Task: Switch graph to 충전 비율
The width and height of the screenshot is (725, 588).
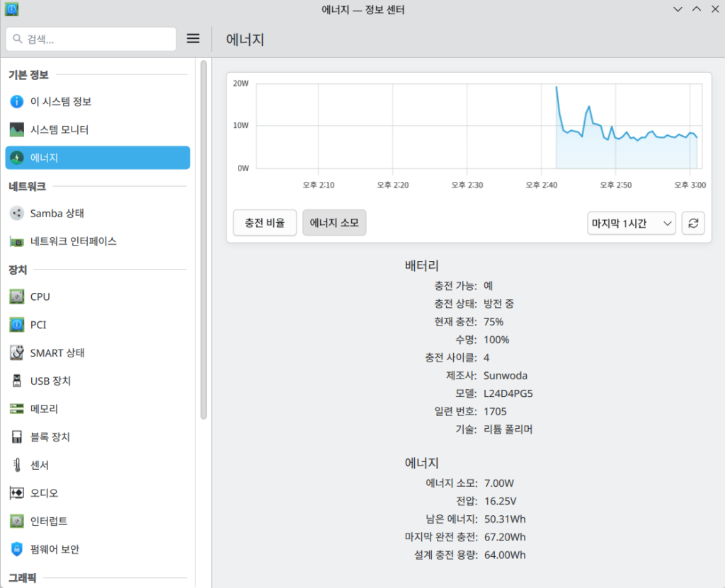Action: (x=265, y=223)
